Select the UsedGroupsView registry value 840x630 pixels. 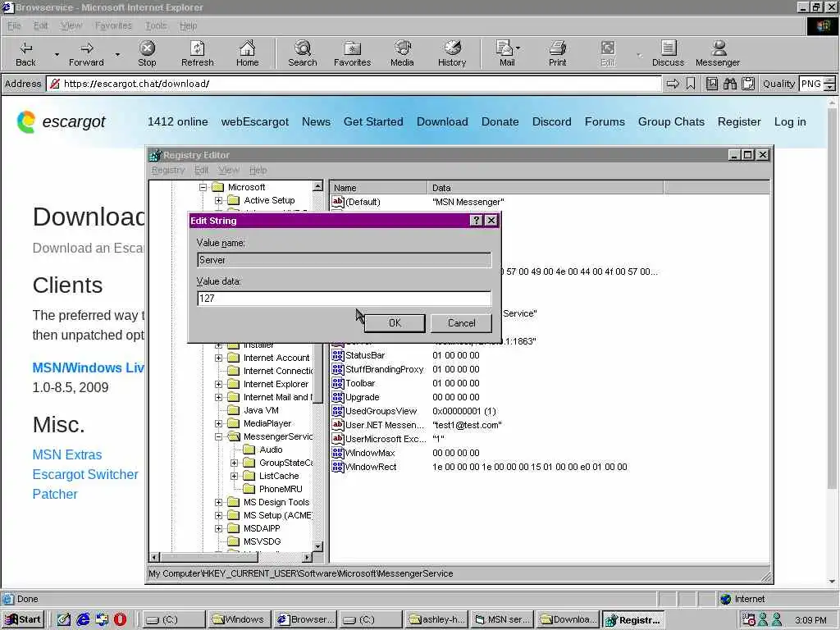pyautogui.click(x=381, y=411)
